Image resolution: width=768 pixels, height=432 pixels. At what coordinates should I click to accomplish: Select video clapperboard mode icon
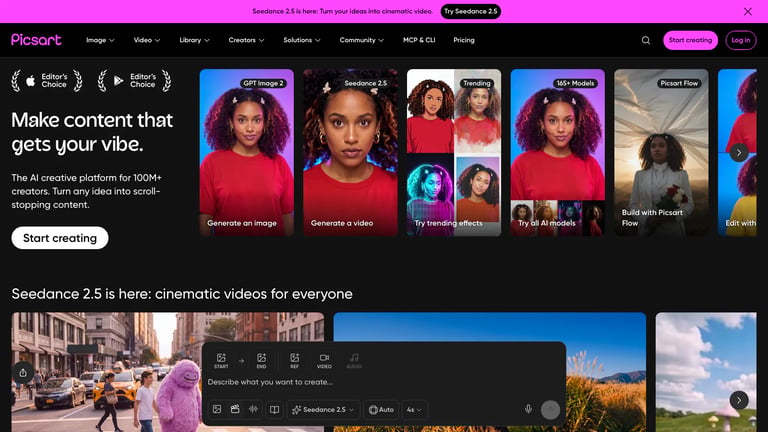pos(235,409)
